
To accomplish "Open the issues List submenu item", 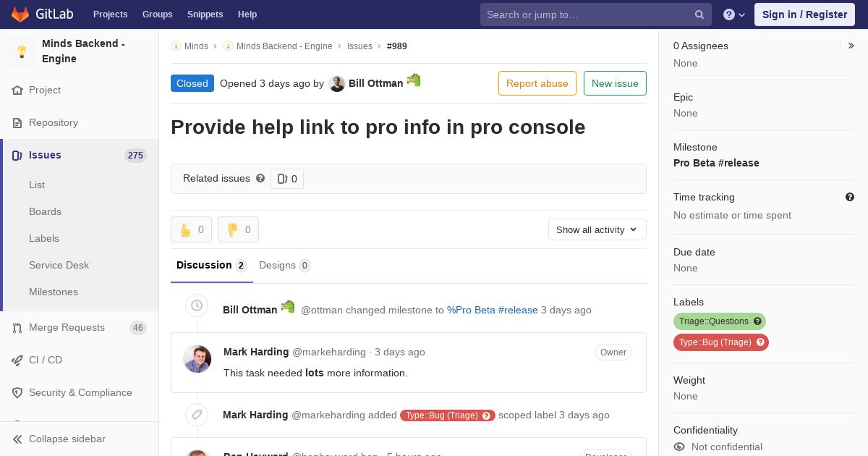I will pyautogui.click(x=37, y=185).
